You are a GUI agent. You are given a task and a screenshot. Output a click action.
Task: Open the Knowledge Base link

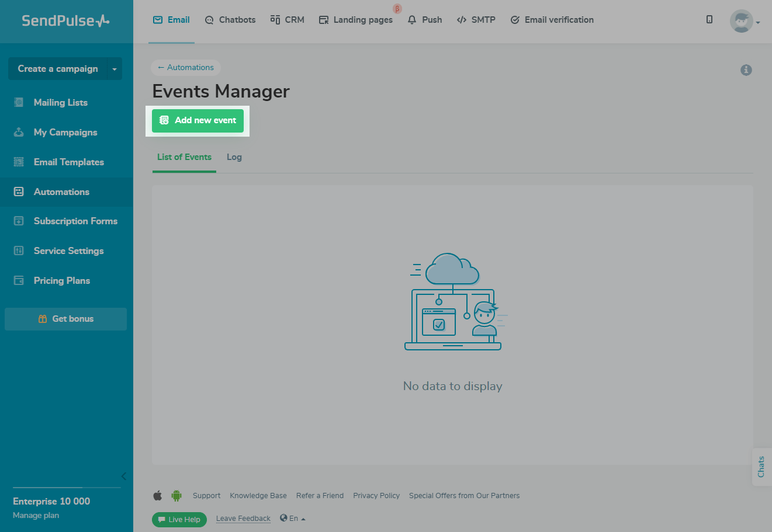click(x=258, y=496)
